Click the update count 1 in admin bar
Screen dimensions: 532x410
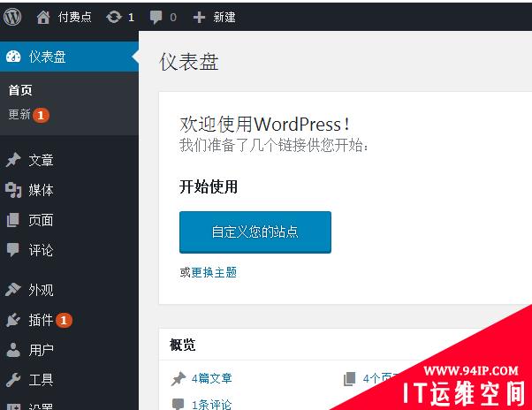pos(132,18)
